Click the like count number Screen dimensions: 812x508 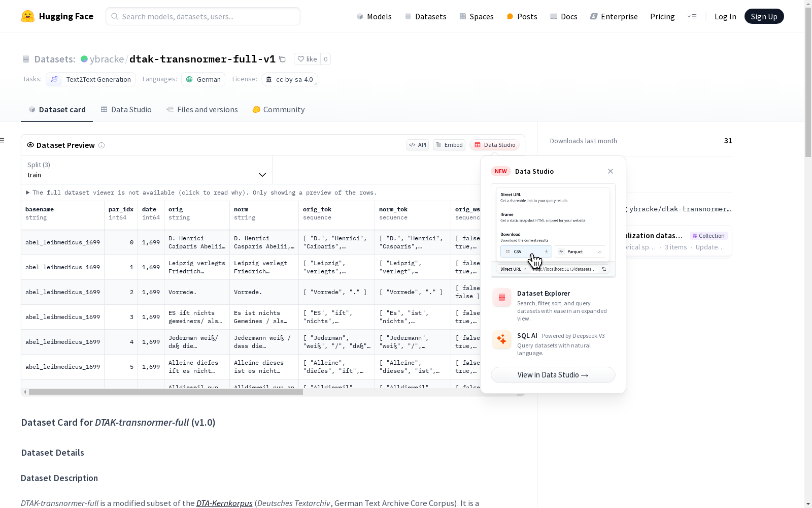(326, 59)
